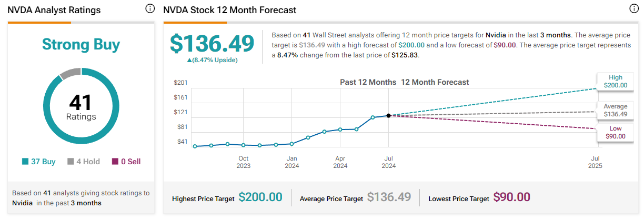
Task: Click the Nvidia name in ratings footnote
Action: 22,203
